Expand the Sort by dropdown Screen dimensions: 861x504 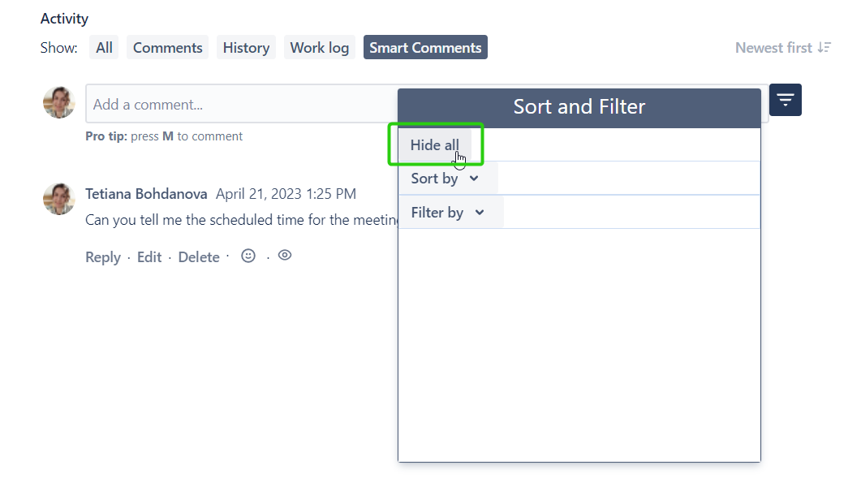coord(445,179)
